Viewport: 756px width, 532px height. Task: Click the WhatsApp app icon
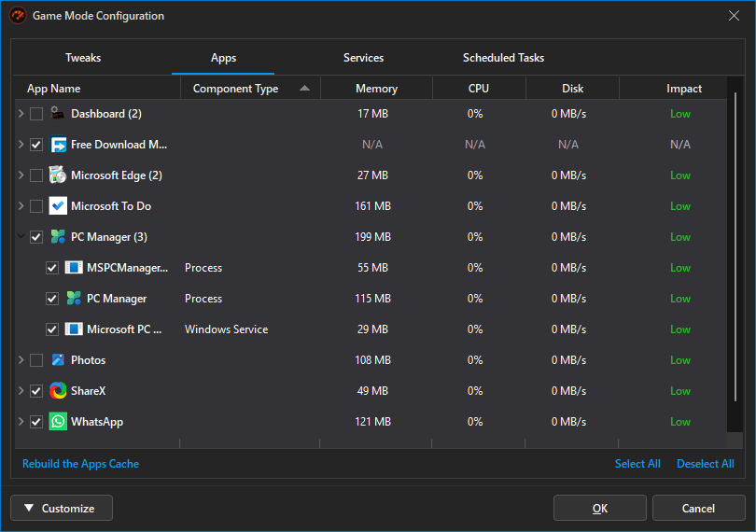(58, 422)
